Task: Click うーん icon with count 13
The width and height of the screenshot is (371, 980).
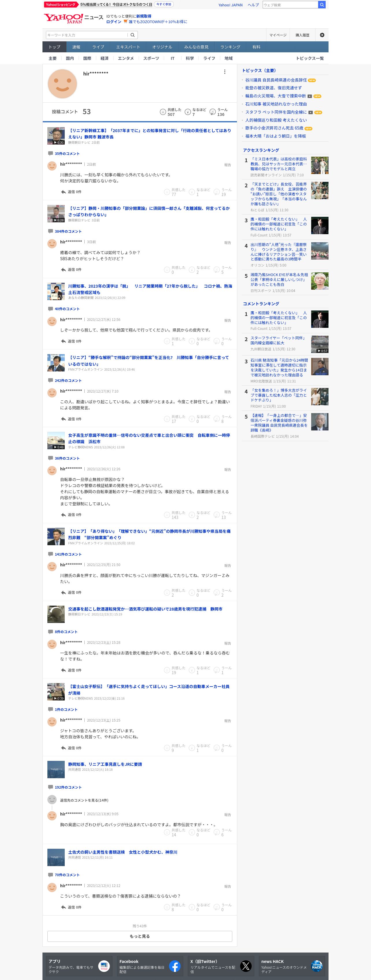Action: (x=217, y=515)
